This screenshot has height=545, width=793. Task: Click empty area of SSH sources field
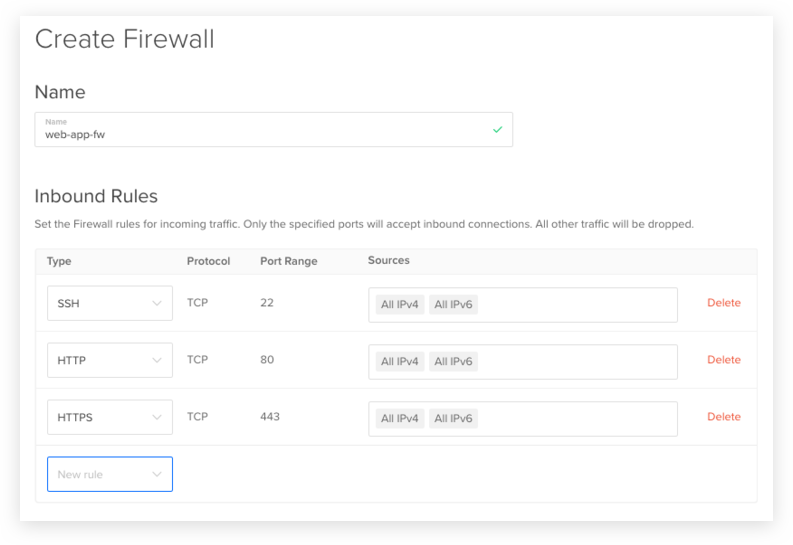(577, 305)
